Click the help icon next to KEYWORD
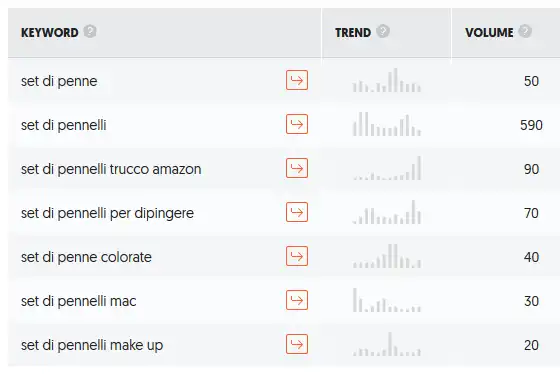The height and width of the screenshot is (378, 560). (90, 31)
